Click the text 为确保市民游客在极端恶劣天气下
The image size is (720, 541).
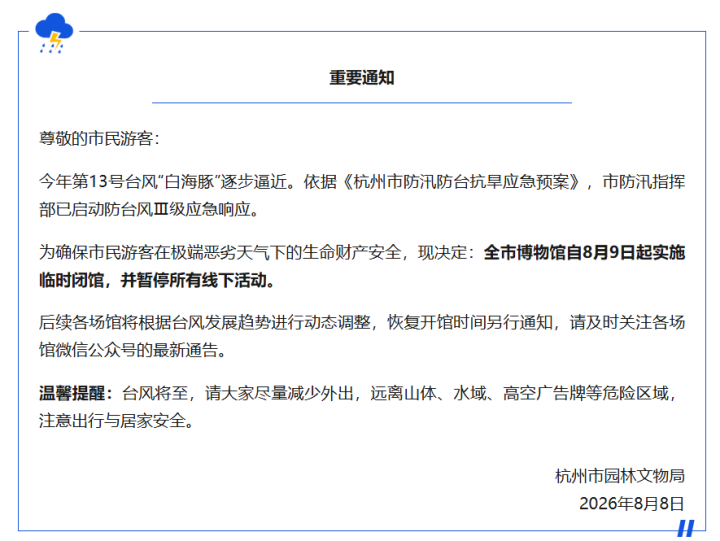[x=162, y=252]
